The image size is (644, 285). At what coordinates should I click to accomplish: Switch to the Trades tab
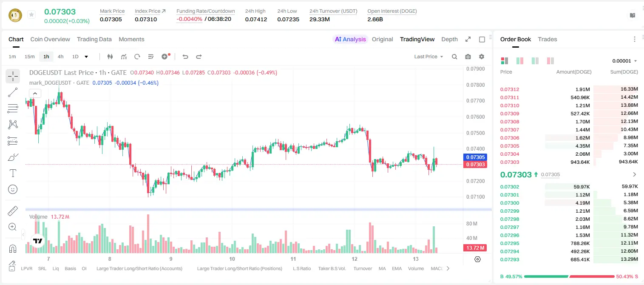click(x=548, y=39)
